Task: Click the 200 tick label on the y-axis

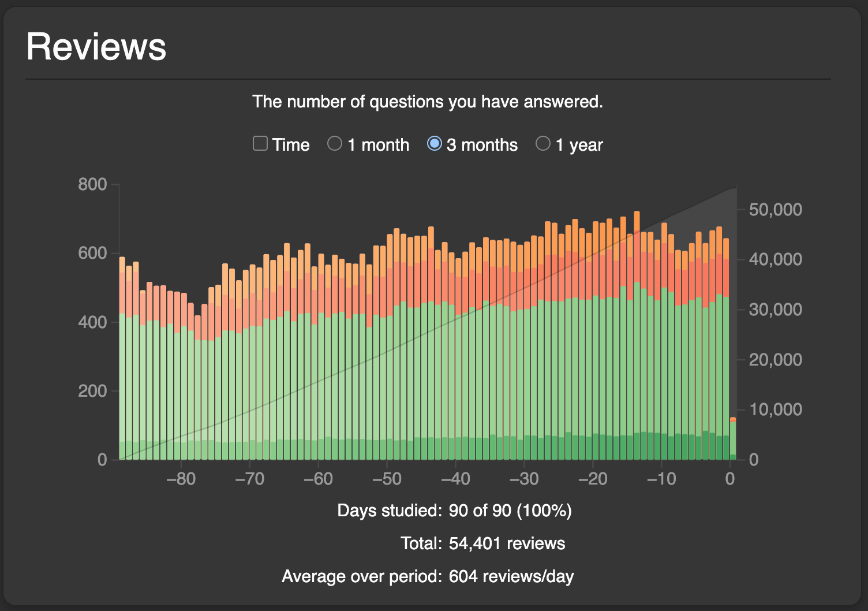Action: click(93, 391)
